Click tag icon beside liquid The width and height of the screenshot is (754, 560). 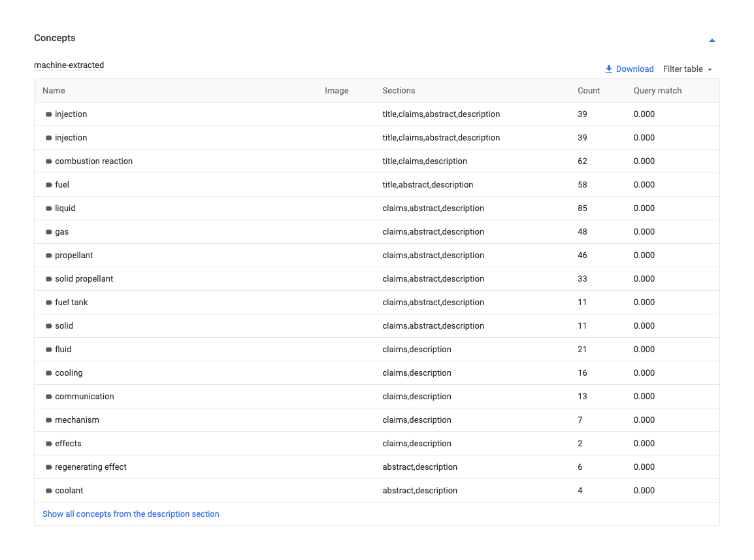tap(48, 209)
